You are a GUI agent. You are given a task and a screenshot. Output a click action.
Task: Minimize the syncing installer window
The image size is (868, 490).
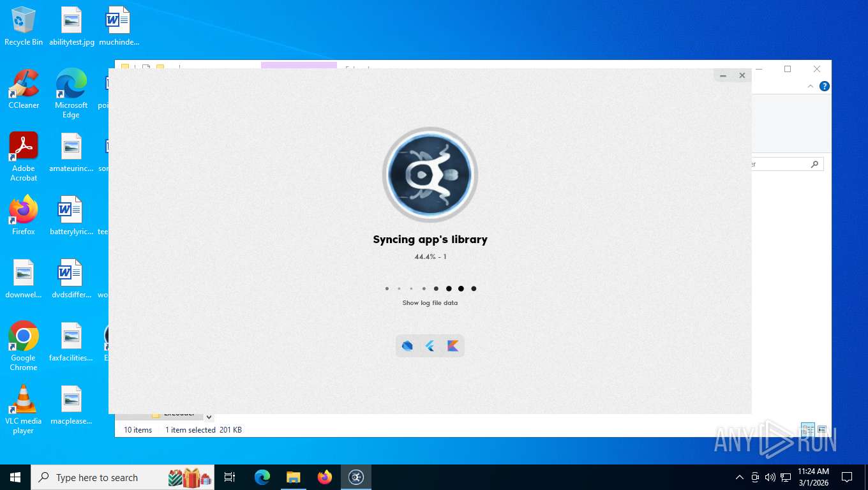click(x=723, y=76)
